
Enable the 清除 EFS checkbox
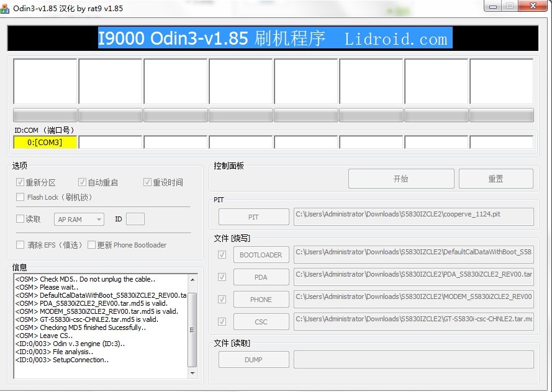pos(20,244)
